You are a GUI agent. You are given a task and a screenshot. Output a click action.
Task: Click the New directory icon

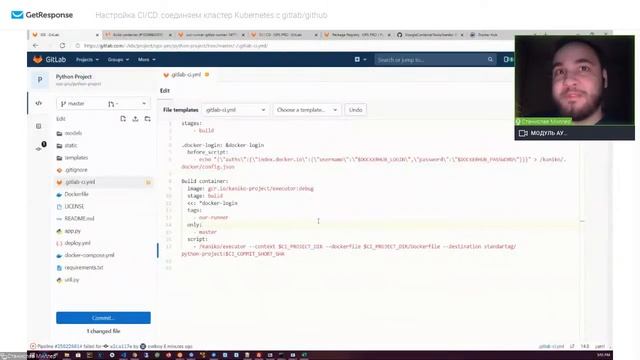(x=147, y=119)
